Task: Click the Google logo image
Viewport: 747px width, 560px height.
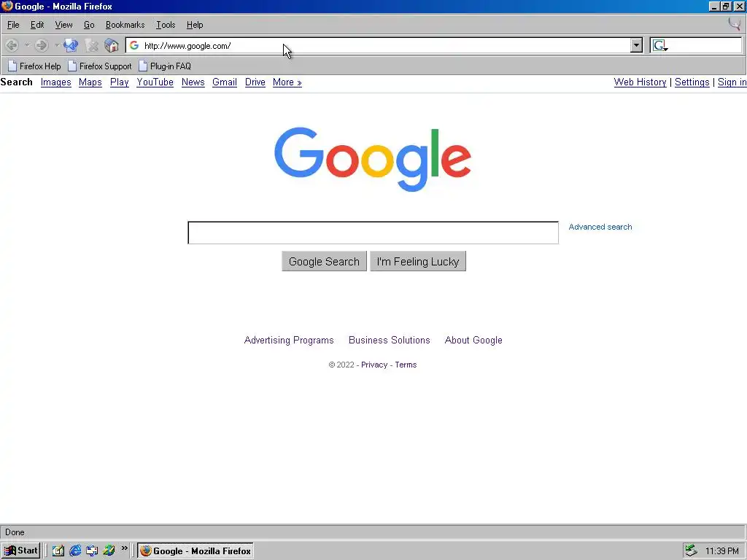Action: (x=373, y=159)
